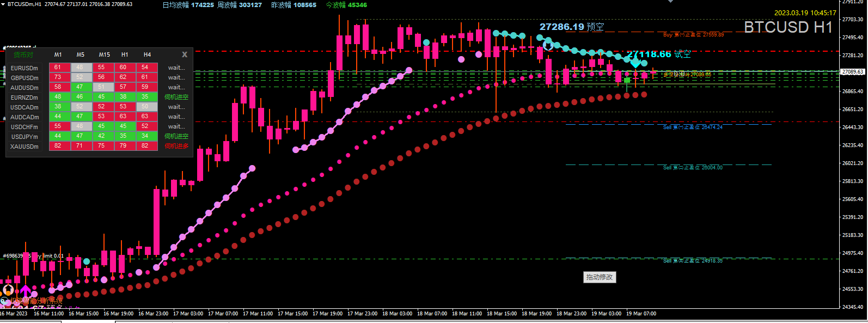Click USDCADm H4 gray cell showing 50
868x323 pixels.
(146, 107)
